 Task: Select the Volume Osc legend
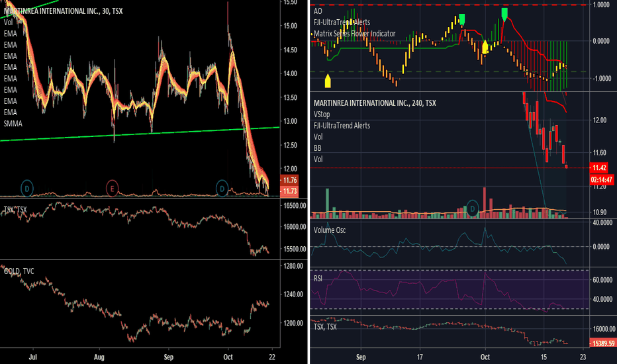coord(330,230)
